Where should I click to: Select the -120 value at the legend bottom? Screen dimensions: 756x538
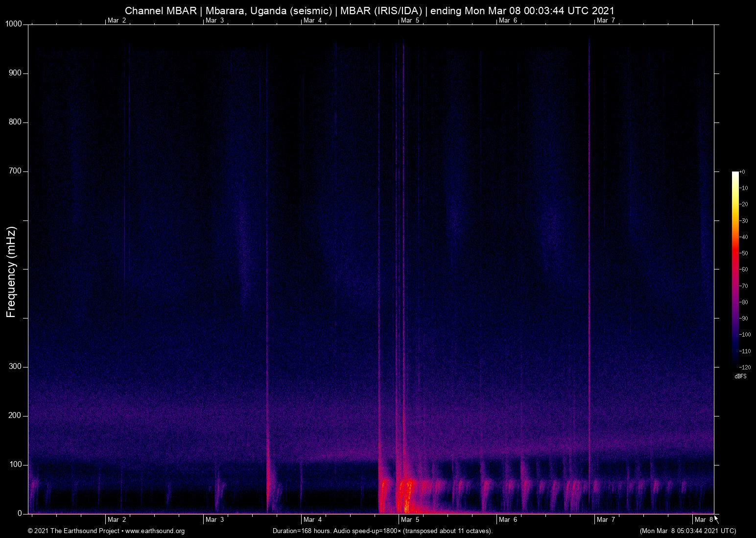click(x=745, y=367)
